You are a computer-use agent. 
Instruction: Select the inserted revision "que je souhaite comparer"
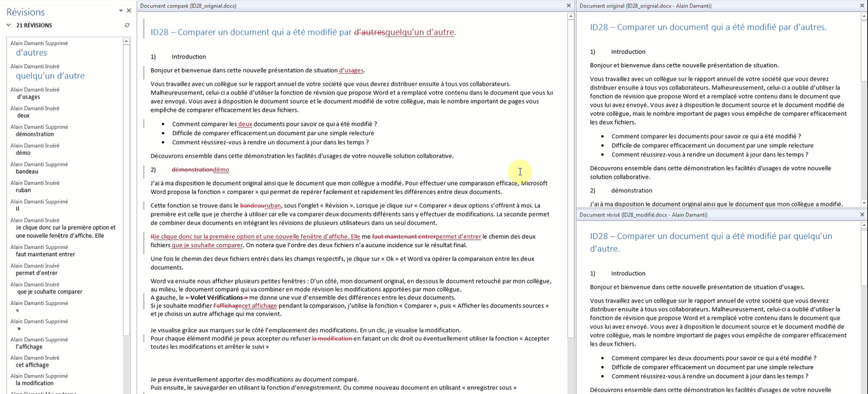[x=49, y=292]
